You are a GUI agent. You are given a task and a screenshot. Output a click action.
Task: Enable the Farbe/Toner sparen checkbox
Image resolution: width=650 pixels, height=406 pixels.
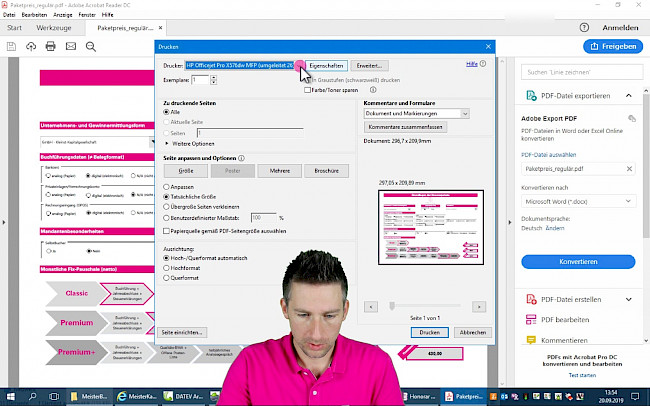coord(308,90)
